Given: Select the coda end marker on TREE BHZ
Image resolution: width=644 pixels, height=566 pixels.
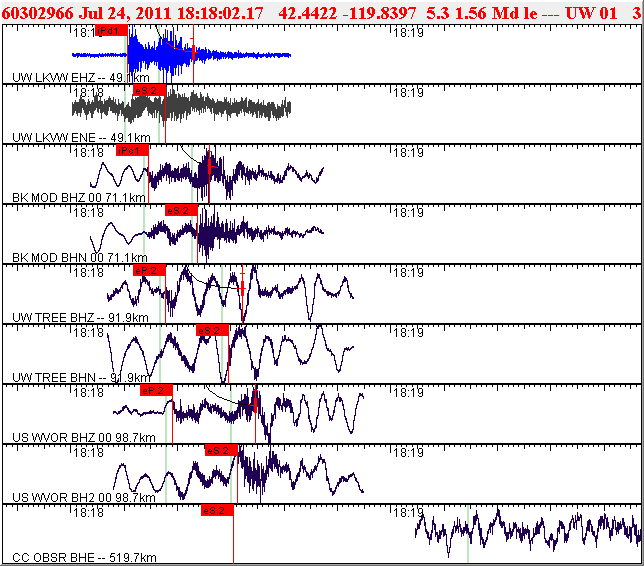Looking at the screenshot, I should click(242, 288).
